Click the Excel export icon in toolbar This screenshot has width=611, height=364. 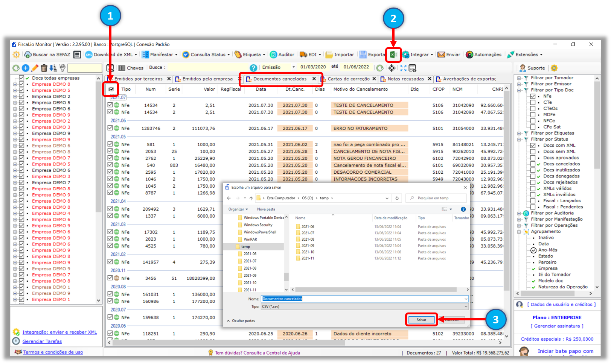click(x=393, y=55)
